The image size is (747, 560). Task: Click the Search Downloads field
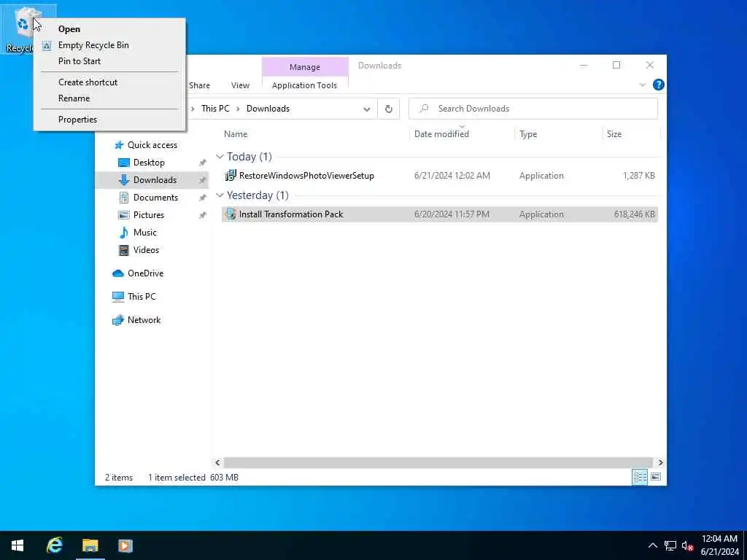point(533,109)
